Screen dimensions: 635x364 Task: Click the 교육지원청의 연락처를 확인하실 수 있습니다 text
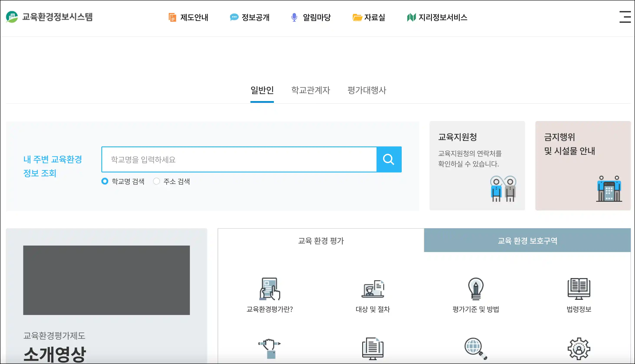click(470, 159)
